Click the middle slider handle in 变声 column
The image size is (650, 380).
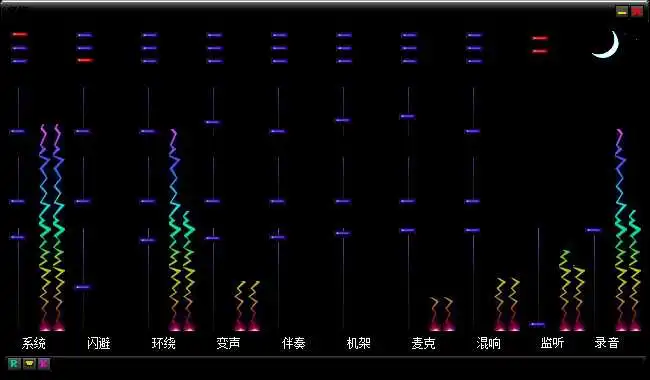pos(212,201)
